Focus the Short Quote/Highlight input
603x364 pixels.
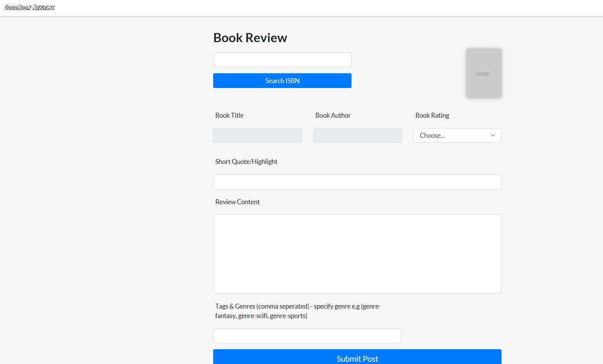pyautogui.click(x=357, y=182)
